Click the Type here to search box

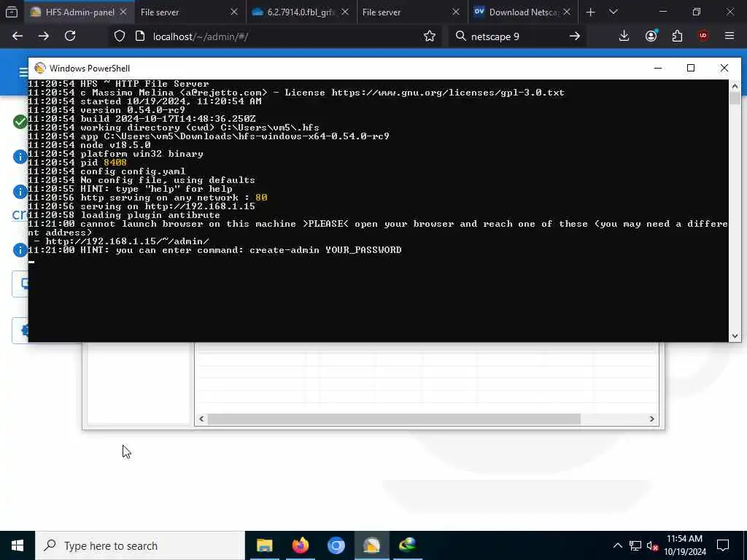pos(139,545)
